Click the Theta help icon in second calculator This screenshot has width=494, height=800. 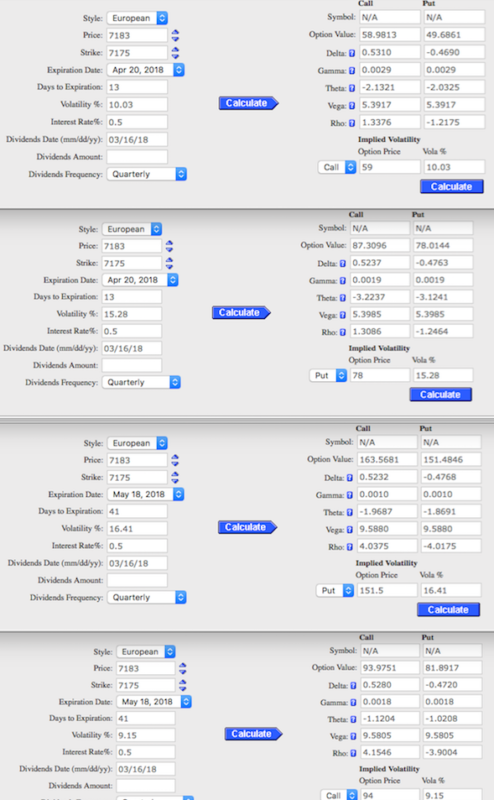coord(342,298)
